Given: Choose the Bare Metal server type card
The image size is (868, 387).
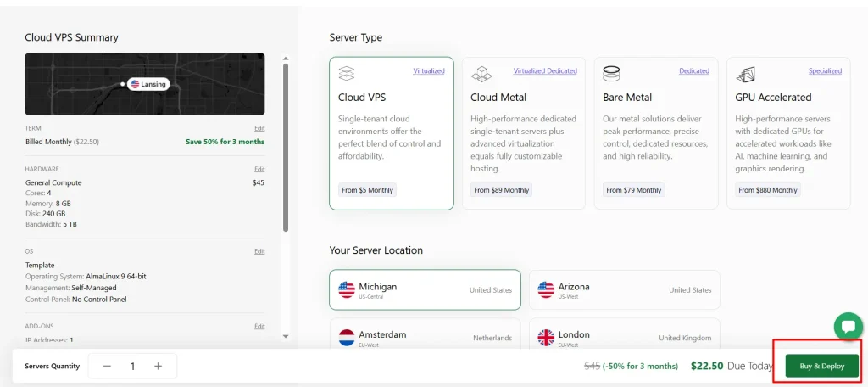Looking at the screenshot, I should coord(656,133).
